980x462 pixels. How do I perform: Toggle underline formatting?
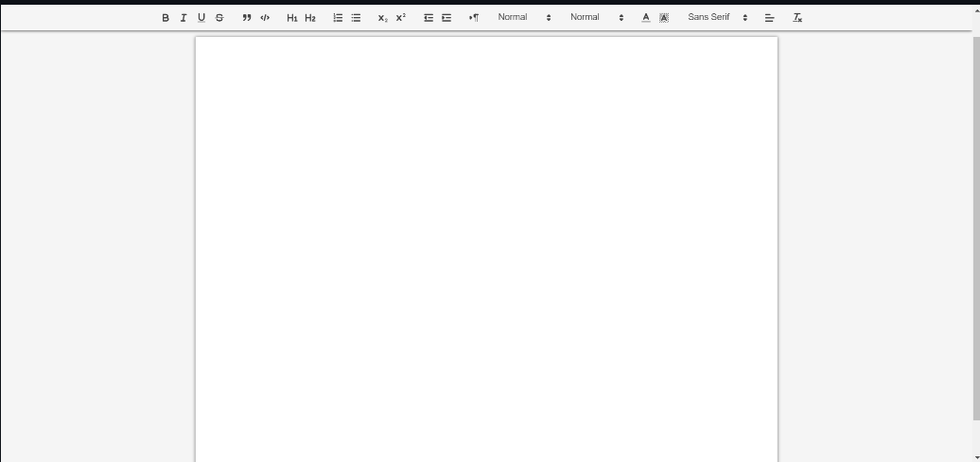click(x=201, y=18)
